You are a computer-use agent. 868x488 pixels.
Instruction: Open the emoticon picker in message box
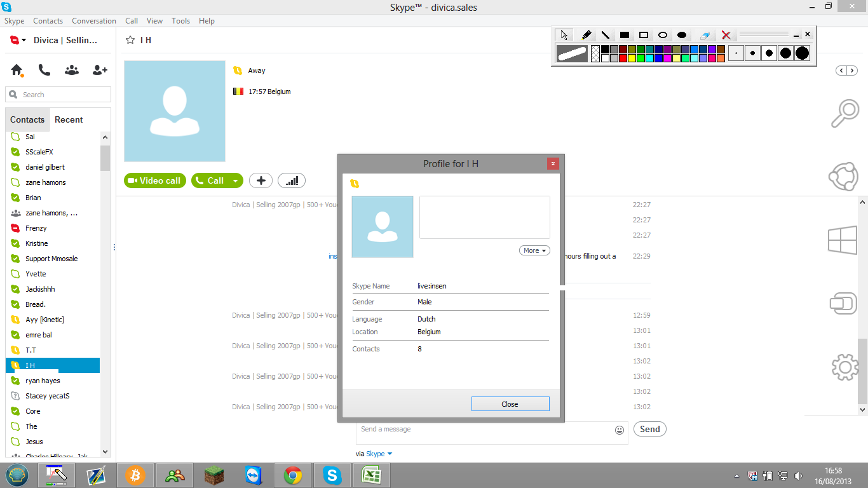point(620,430)
